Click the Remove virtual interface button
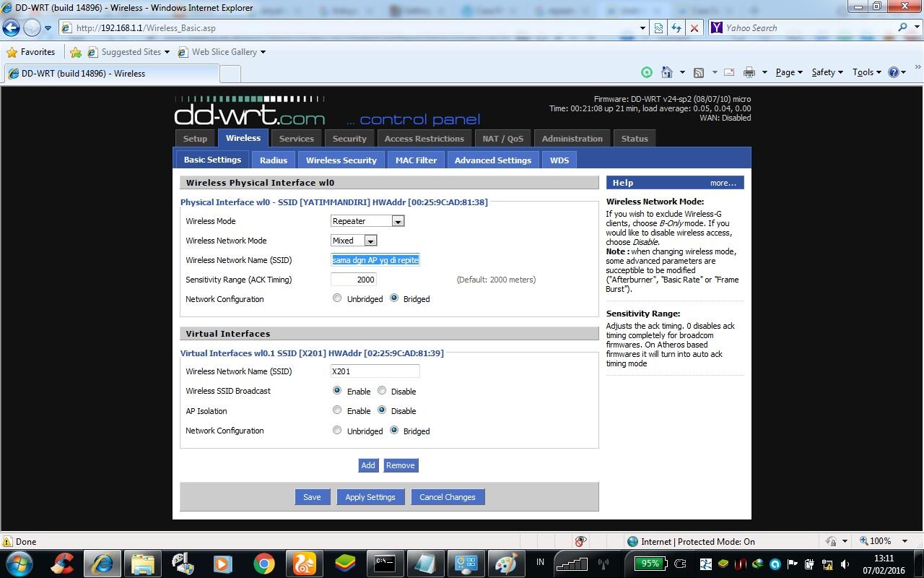 pyautogui.click(x=400, y=465)
